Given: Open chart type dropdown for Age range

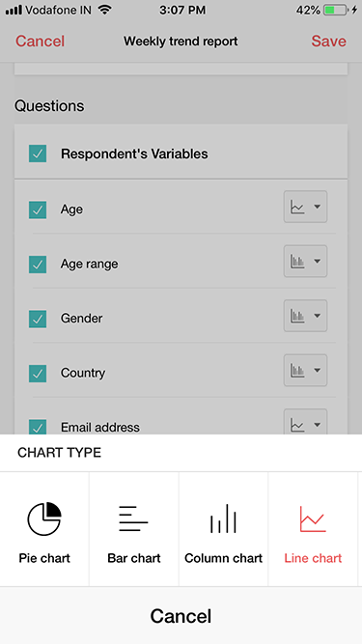Looking at the screenshot, I should [305, 262].
